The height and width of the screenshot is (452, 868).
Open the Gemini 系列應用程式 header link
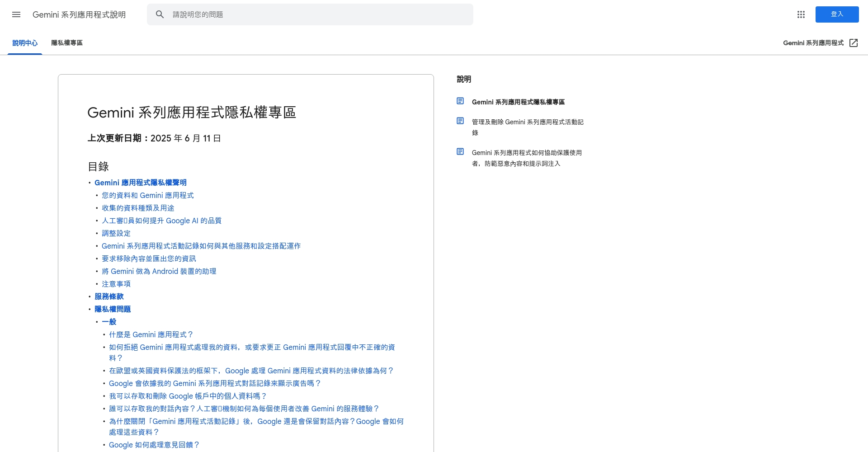813,43
